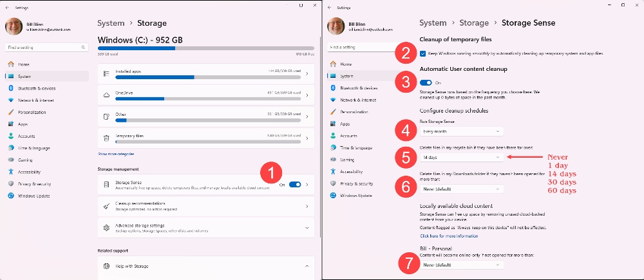
Task: Click System breadcrumb in Storage Sense window
Action: click(x=433, y=23)
